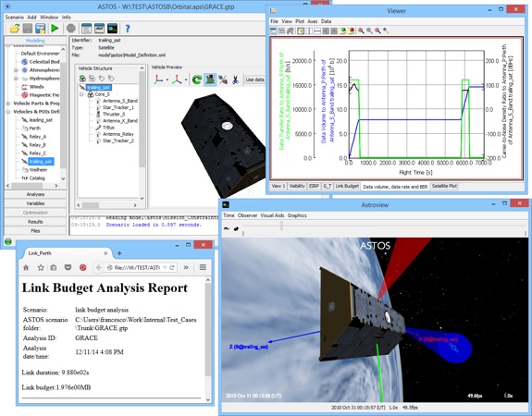Click the green refresh arrow in Vehicle Preview
Image resolution: width=532 pixels, height=416 pixels.
point(197,80)
